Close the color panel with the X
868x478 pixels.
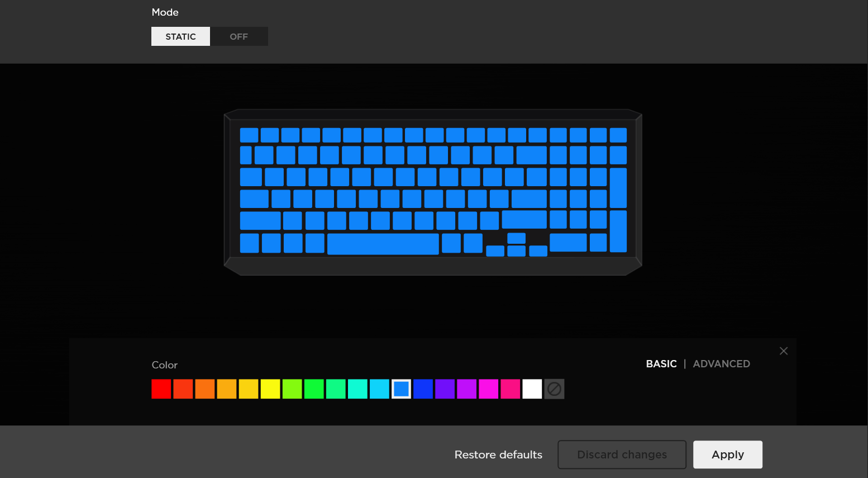[784, 351]
